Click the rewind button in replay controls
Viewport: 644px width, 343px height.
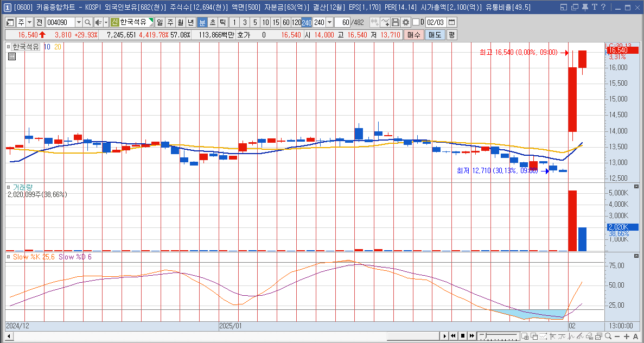click(454, 336)
